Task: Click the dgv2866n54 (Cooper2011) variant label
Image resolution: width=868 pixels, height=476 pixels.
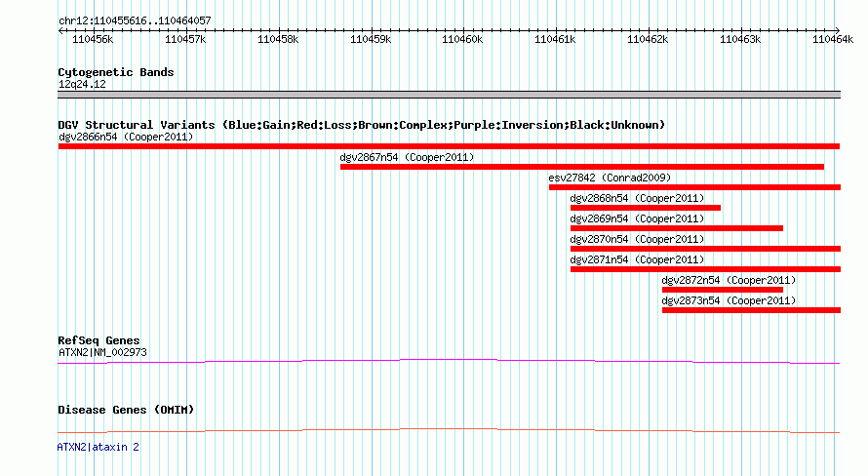Action: click(x=126, y=137)
